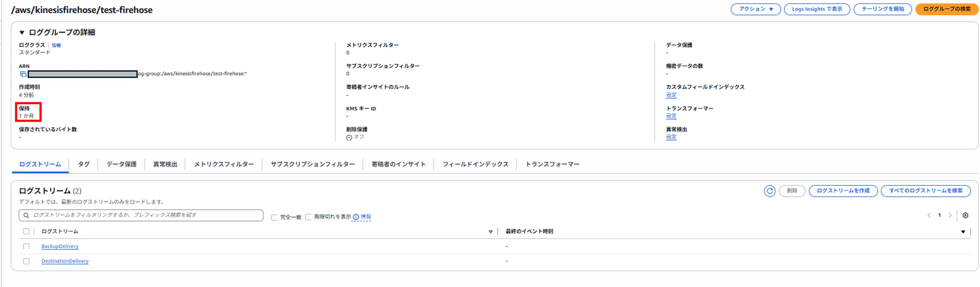Toggle the 期限切れを表示 checkbox

click(x=308, y=217)
